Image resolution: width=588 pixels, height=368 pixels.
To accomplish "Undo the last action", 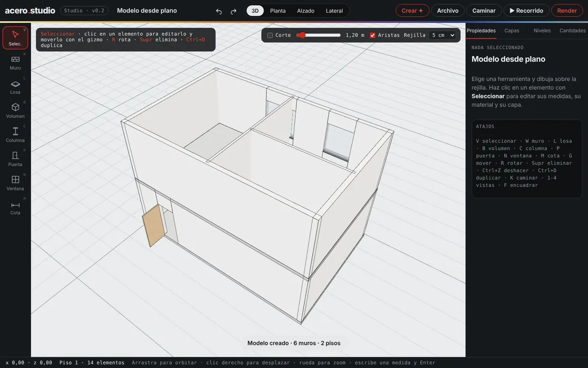I will point(219,11).
